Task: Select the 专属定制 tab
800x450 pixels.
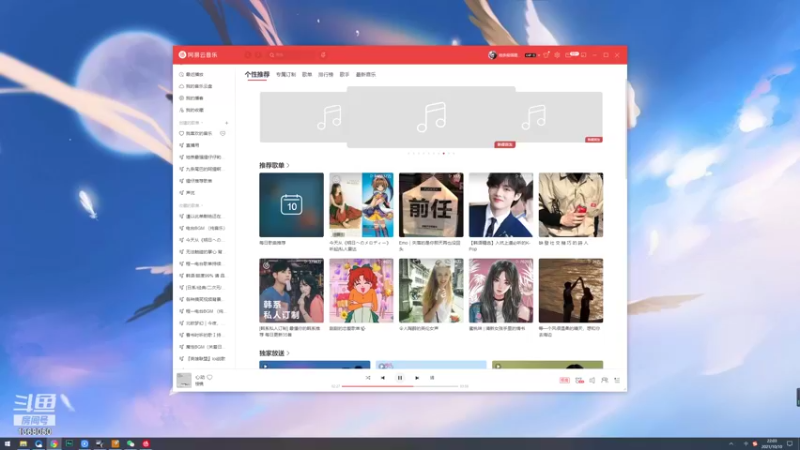Action: pyautogui.click(x=286, y=74)
